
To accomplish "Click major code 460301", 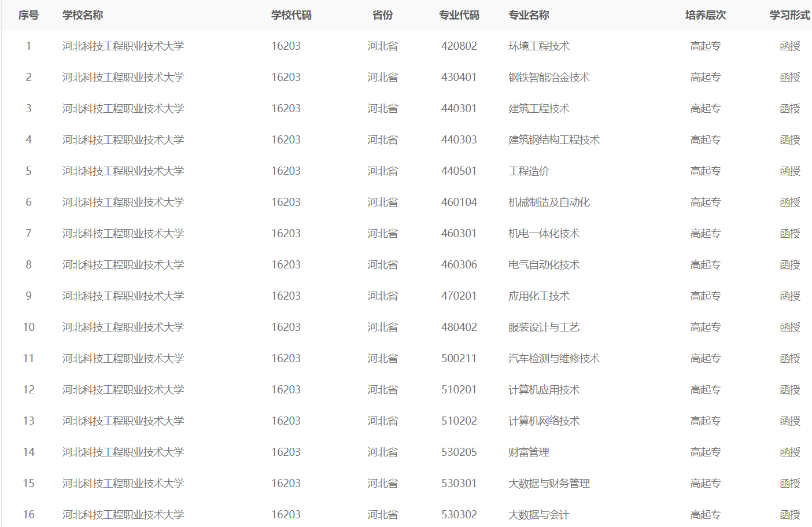I will (x=459, y=234).
